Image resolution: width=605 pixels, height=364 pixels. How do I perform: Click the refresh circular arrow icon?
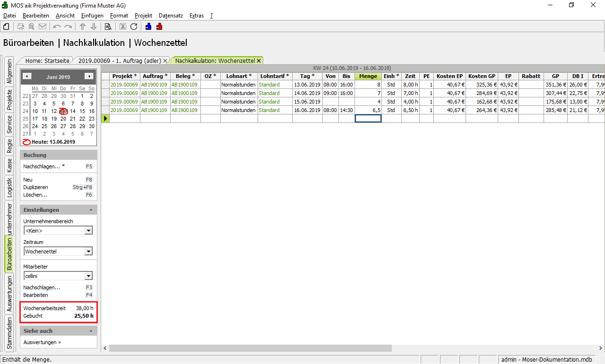(134, 26)
